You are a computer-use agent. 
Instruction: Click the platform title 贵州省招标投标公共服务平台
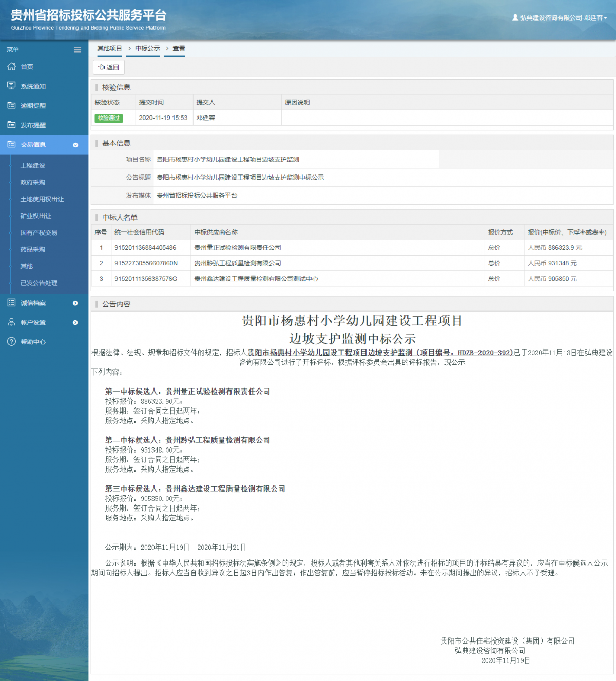click(89, 15)
